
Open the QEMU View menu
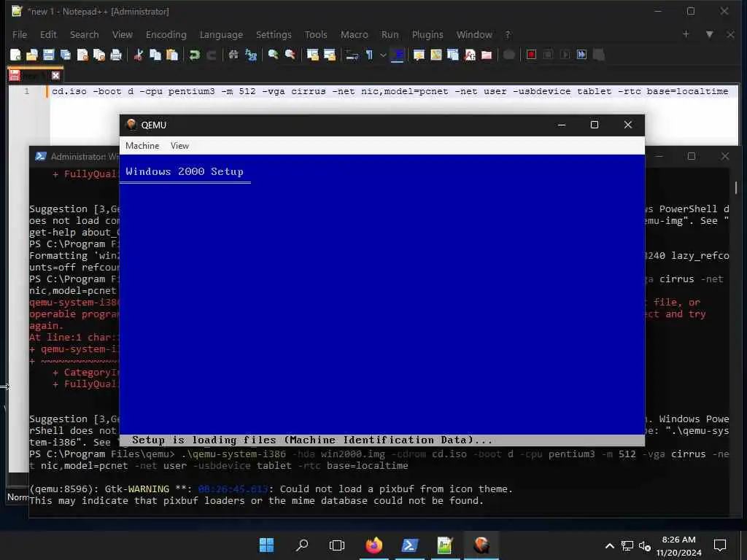(179, 146)
